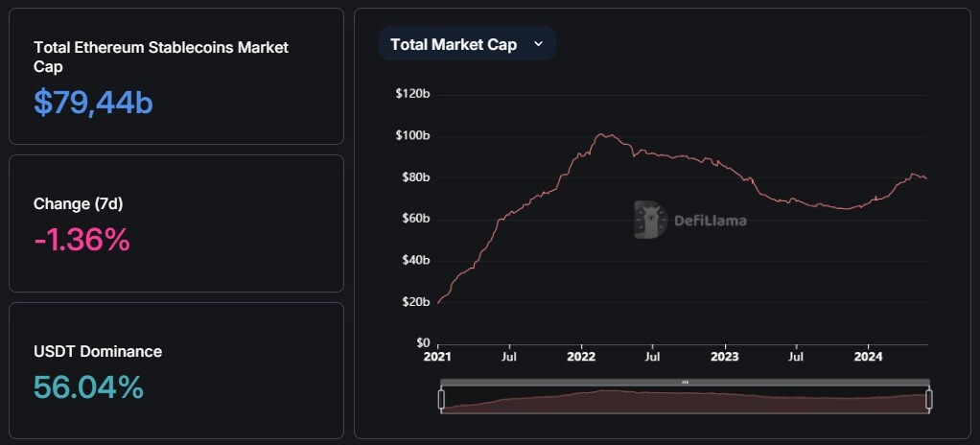
Task: Click the 2023 label on the time axis
Action: point(726,357)
